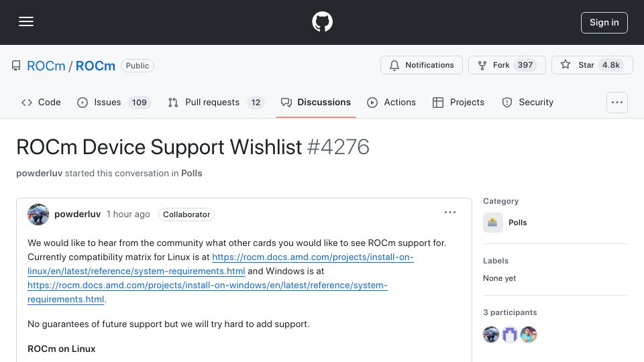This screenshot has height=362, width=644.
Task: Open the Projects tab
Action: 458,102
